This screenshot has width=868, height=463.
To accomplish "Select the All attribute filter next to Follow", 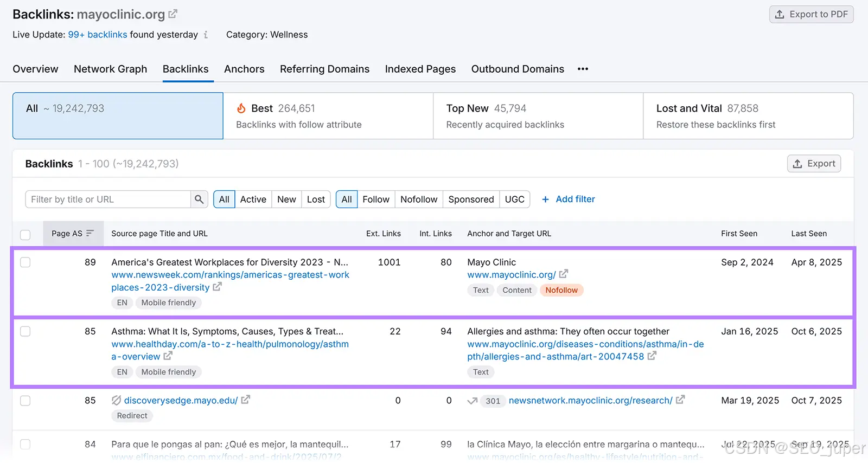I will [x=347, y=200].
